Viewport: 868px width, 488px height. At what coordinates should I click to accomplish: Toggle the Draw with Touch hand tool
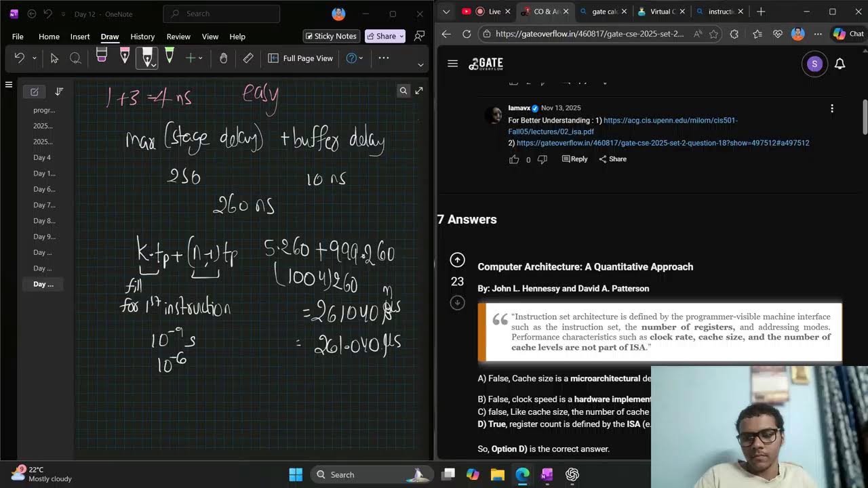pos(223,58)
